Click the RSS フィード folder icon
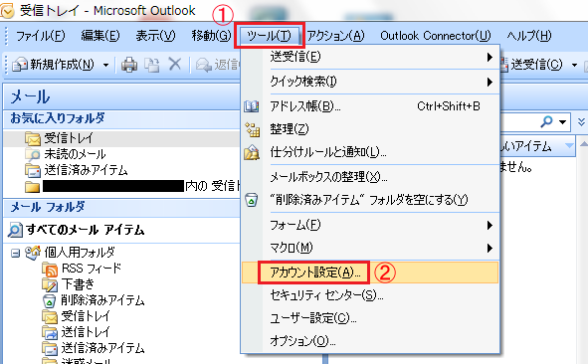This screenshot has width=588, height=364. coord(50,270)
